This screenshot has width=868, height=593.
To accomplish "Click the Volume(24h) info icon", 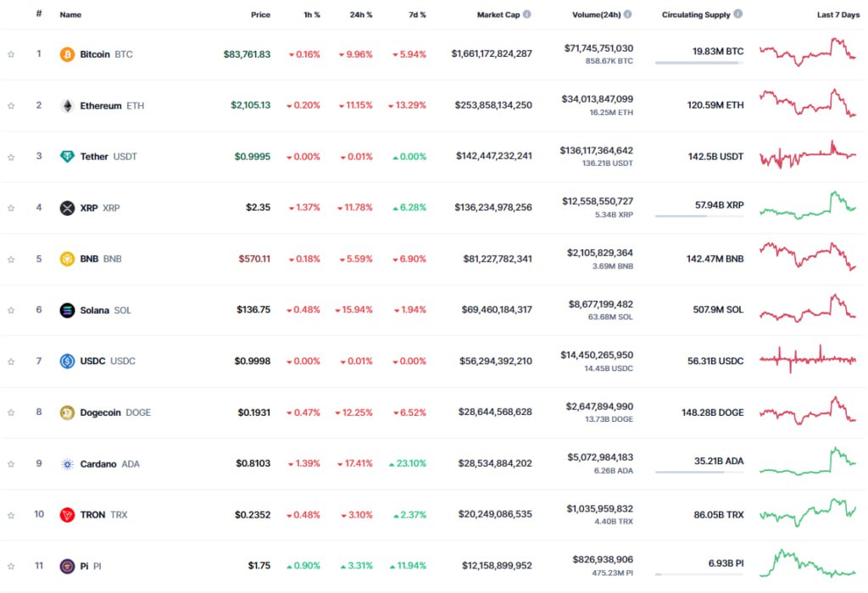I will click(628, 14).
